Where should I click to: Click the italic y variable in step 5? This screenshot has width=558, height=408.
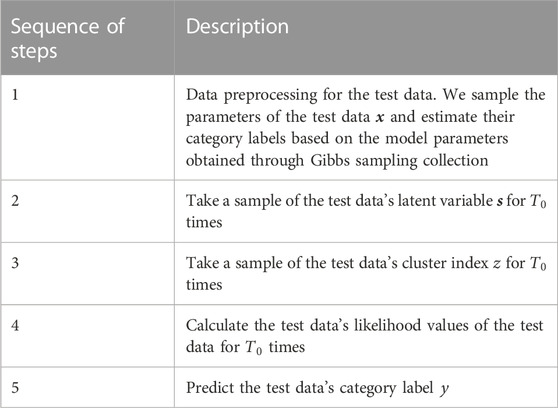444,389
